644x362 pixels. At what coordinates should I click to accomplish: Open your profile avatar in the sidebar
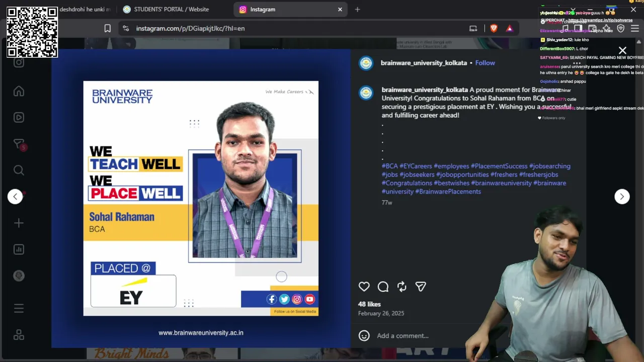[19, 276]
